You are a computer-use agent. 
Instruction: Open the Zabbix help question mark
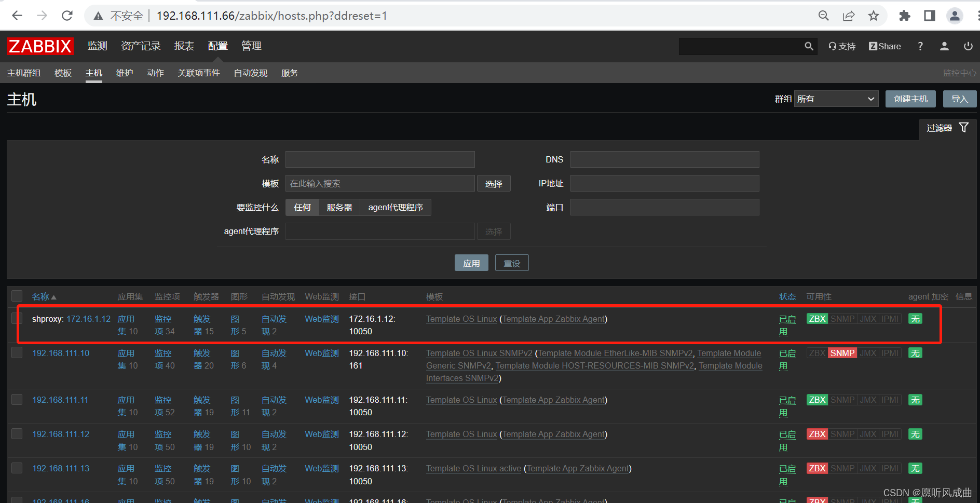tap(920, 46)
